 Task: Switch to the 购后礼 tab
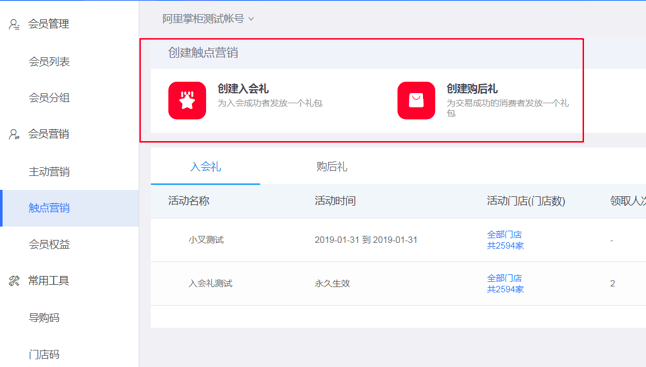(x=332, y=167)
